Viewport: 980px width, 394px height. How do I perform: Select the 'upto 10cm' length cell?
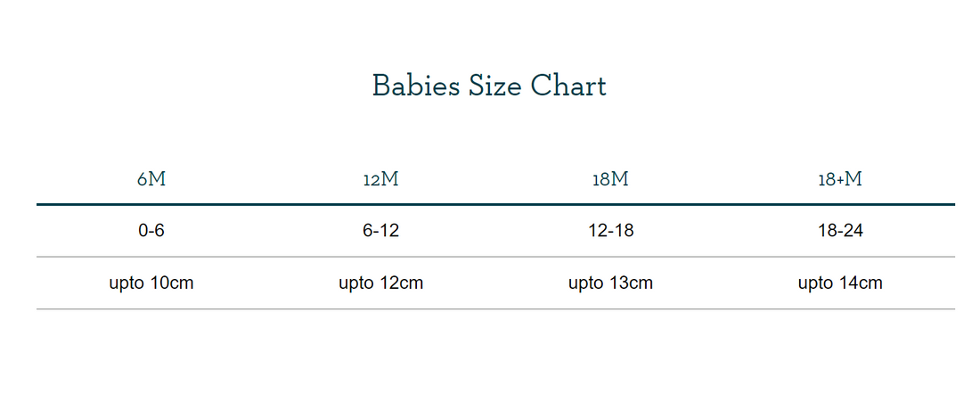coord(151,283)
